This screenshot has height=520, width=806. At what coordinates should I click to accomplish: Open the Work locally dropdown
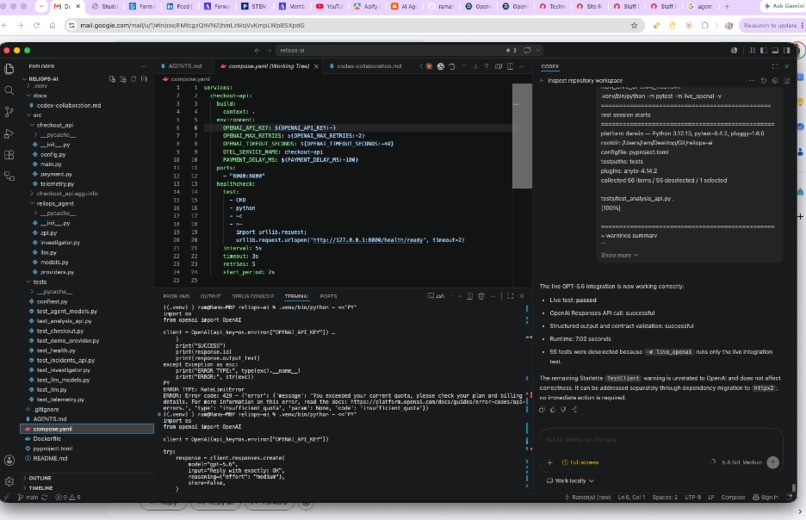pyautogui.click(x=570, y=480)
